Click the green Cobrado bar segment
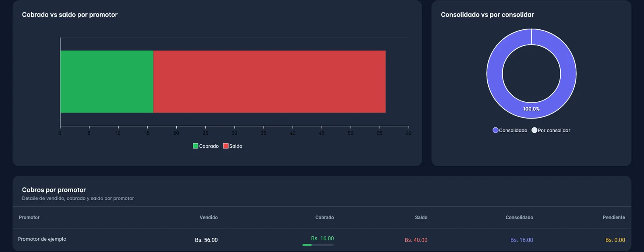 click(107, 82)
